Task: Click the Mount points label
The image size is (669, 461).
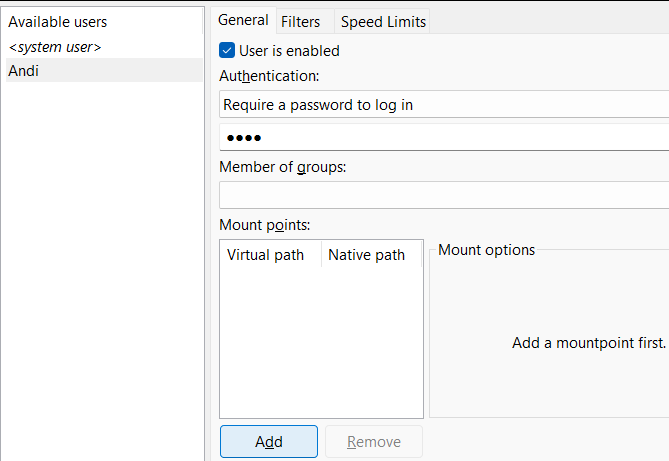Action: (x=265, y=225)
